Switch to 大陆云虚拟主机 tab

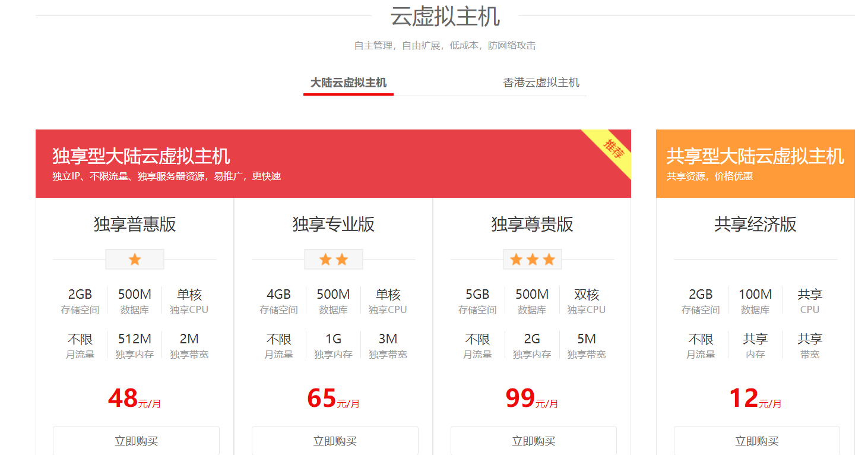(349, 83)
